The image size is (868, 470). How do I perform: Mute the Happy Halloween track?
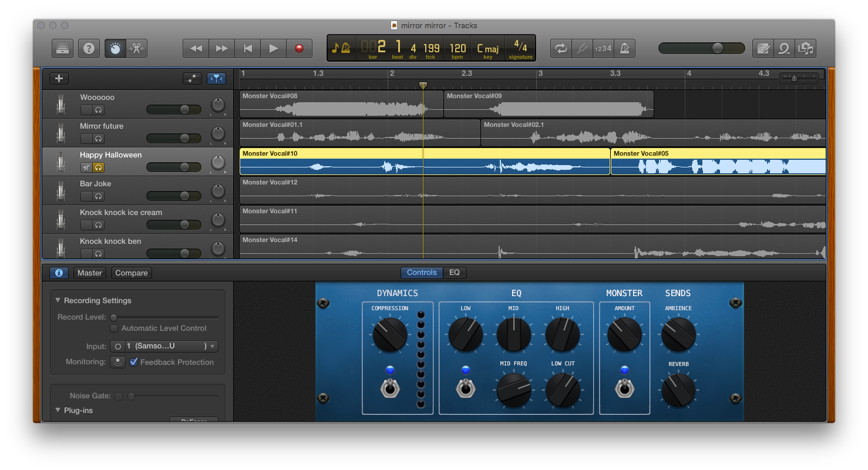coord(86,167)
